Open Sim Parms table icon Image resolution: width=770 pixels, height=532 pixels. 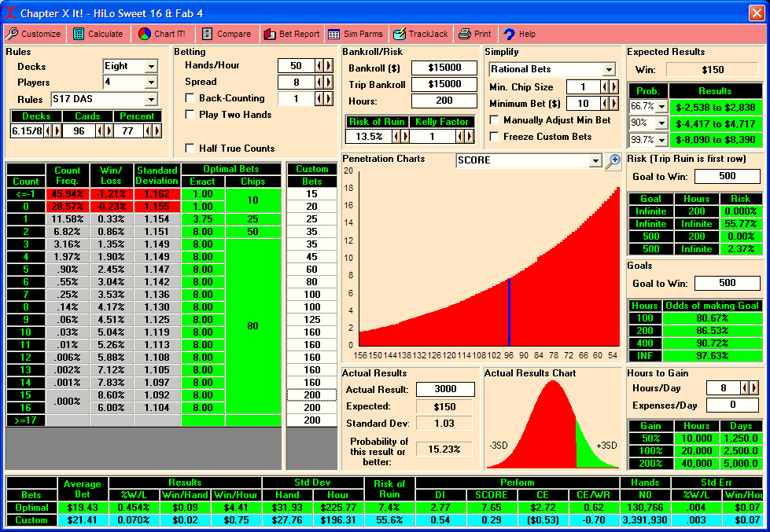tap(334, 34)
